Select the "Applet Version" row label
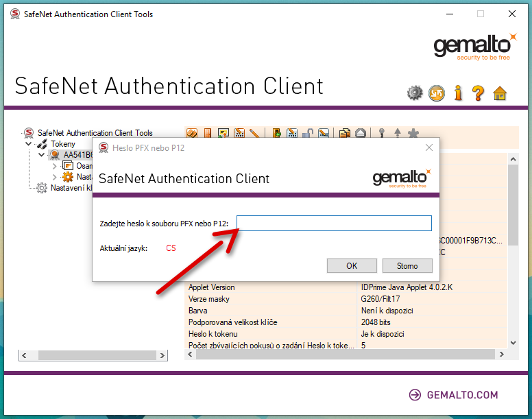 tap(211, 287)
